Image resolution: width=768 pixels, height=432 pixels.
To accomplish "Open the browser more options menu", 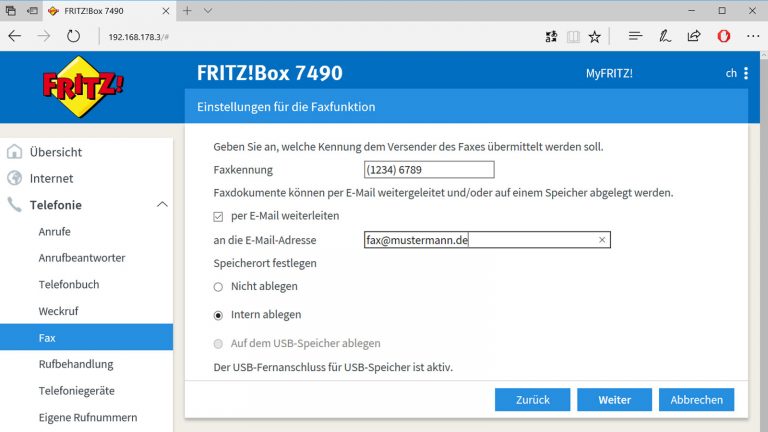I will click(752, 36).
